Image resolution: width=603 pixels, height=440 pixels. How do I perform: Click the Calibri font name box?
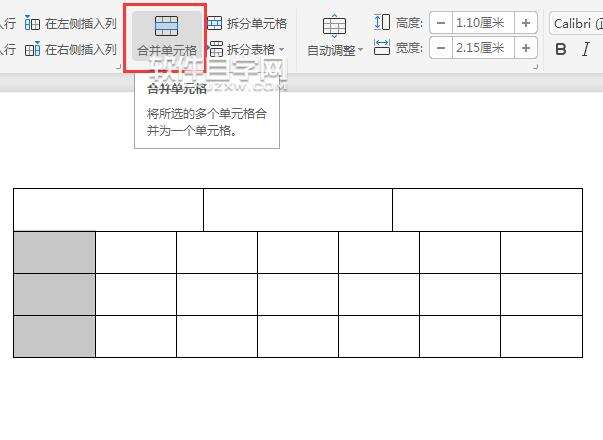576,23
